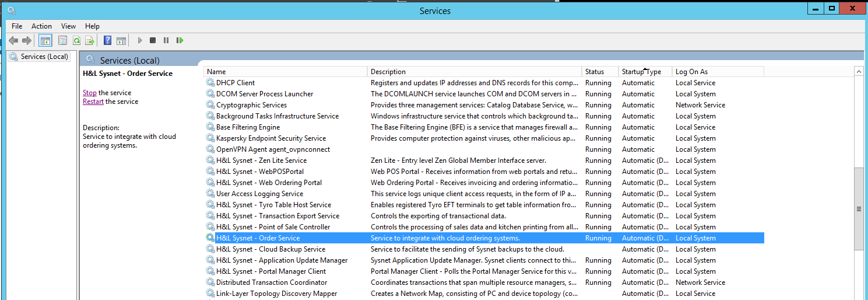
Task: Click the Start Service play icon
Action: [x=140, y=40]
